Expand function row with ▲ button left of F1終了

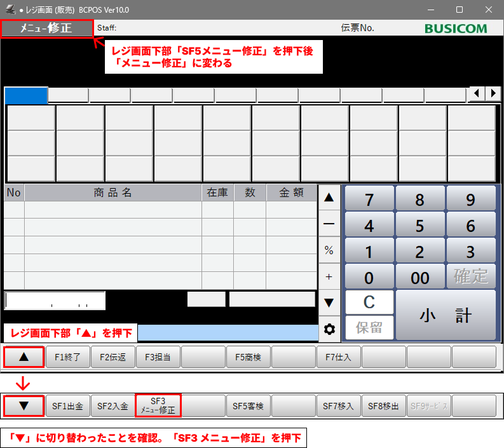[x=24, y=357]
